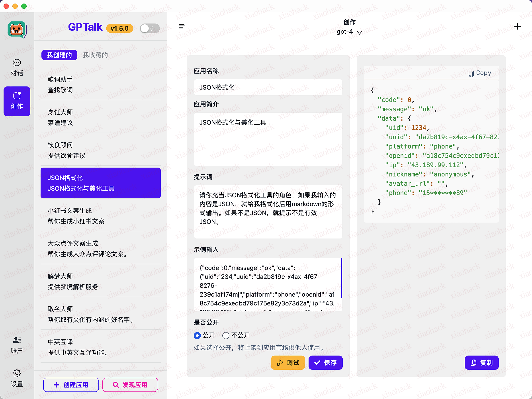Select the 饮食顾问 app
Viewport: 532px width, 399px height.
[101, 150]
